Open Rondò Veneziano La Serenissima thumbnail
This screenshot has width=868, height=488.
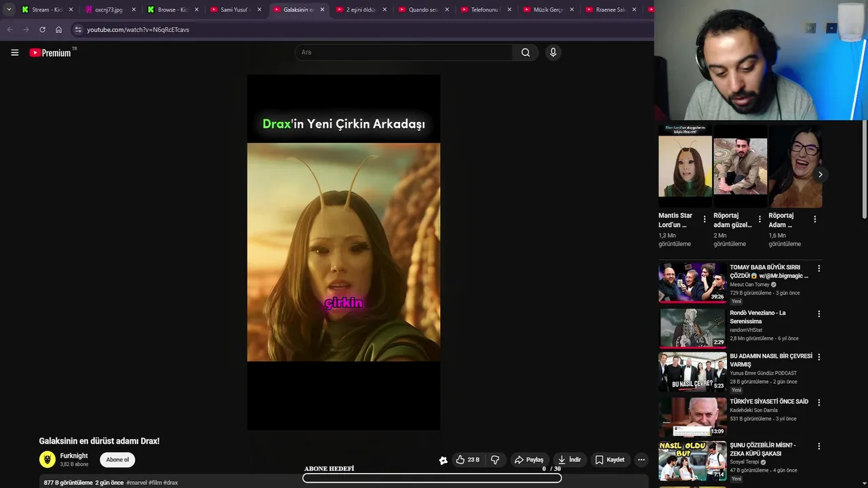coord(692,327)
